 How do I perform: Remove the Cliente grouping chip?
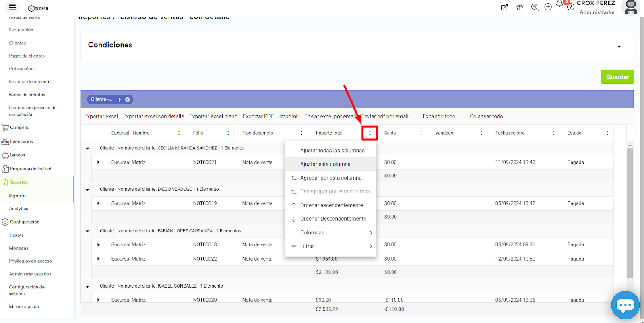click(x=127, y=100)
